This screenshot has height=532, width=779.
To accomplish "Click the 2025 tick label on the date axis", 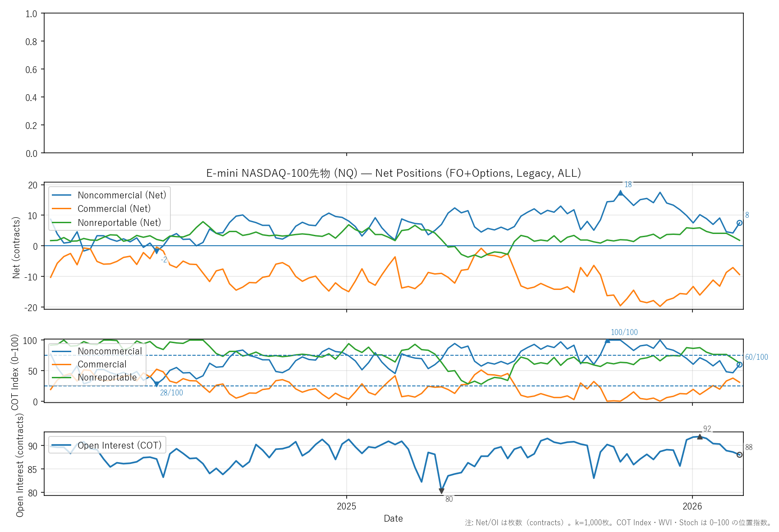I will pos(346,506).
